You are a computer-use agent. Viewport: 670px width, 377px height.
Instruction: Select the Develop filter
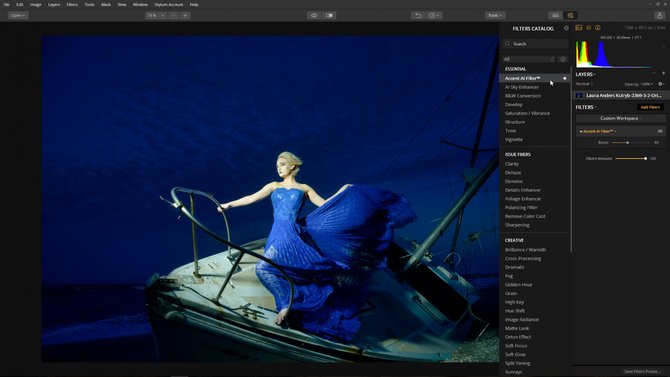(514, 105)
